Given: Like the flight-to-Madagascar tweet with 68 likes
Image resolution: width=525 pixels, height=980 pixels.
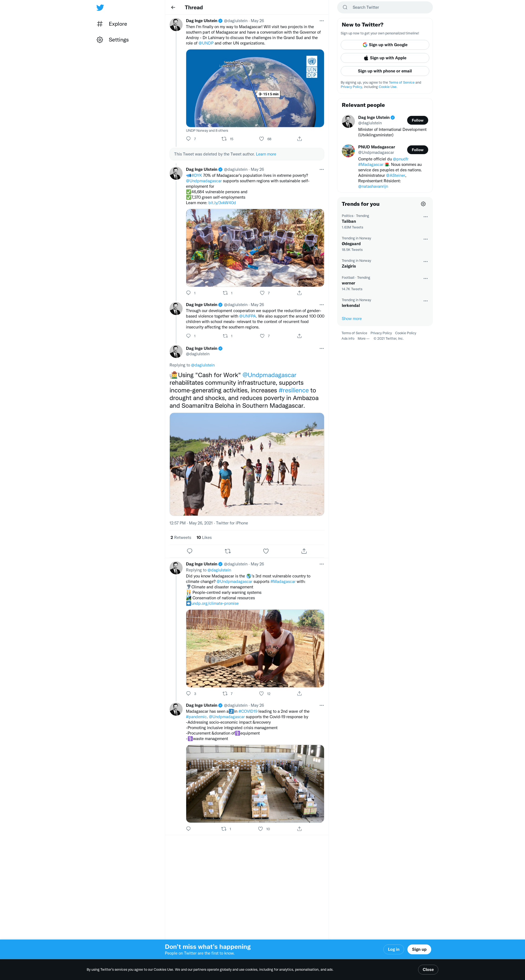Looking at the screenshot, I should tap(262, 139).
